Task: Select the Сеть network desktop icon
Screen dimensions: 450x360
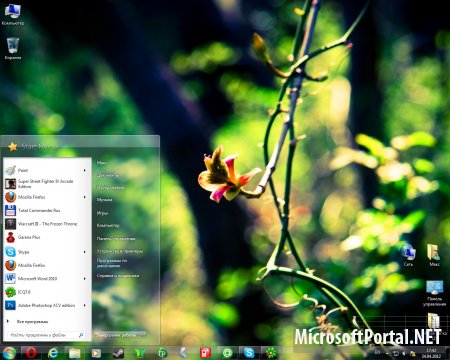Action: 408,255
